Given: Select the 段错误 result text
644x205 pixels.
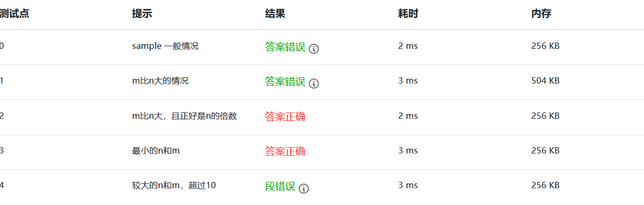Looking at the screenshot, I should (x=280, y=186).
